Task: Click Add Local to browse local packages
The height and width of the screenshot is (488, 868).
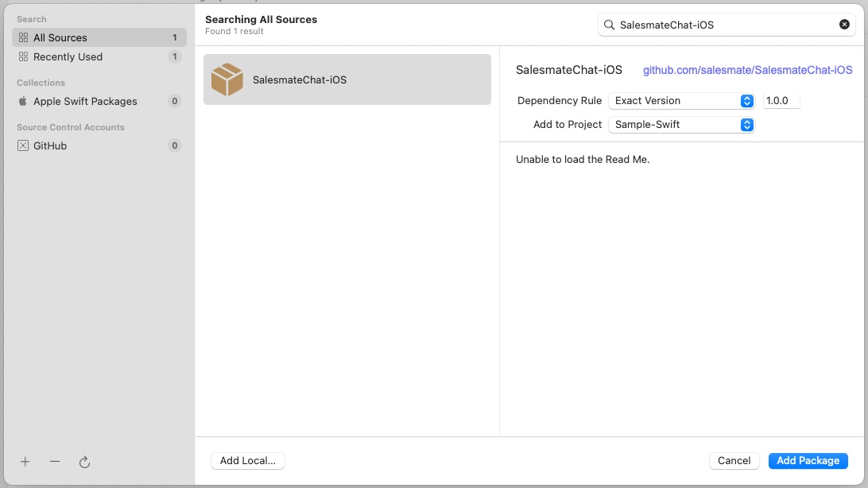Action: point(247,460)
